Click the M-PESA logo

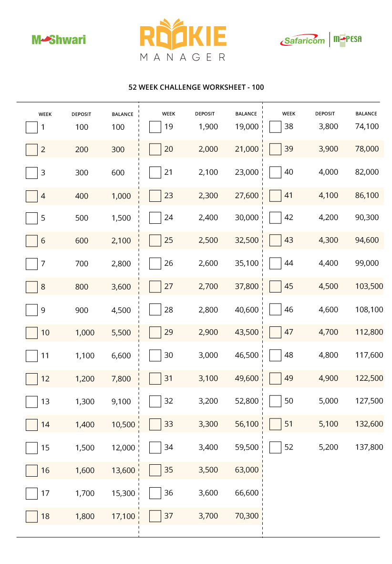347,39
